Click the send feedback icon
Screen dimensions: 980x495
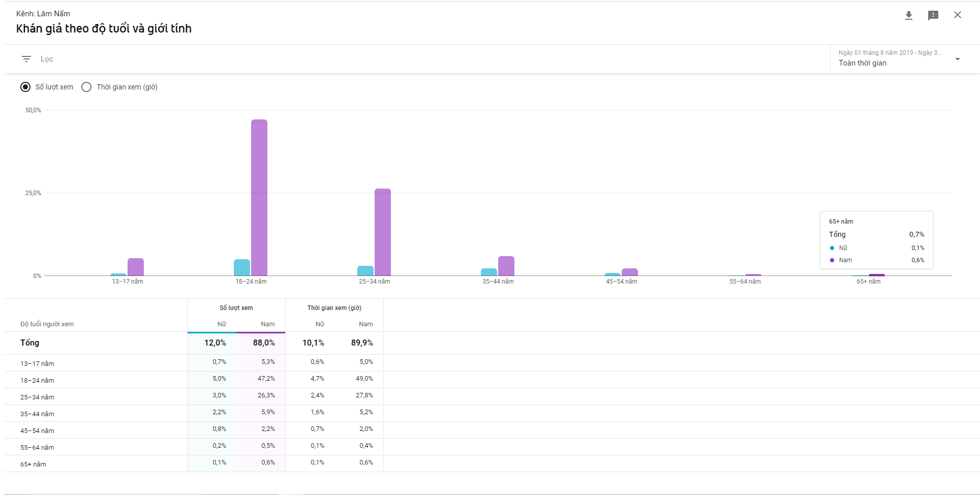pyautogui.click(x=933, y=15)
